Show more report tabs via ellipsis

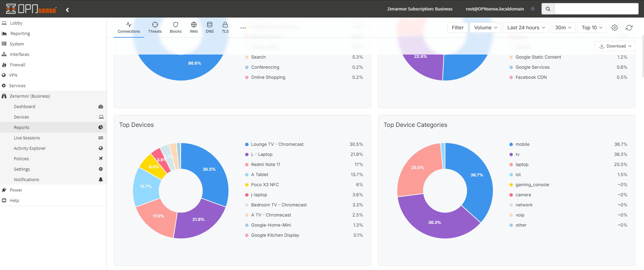(x=243, y=28)
